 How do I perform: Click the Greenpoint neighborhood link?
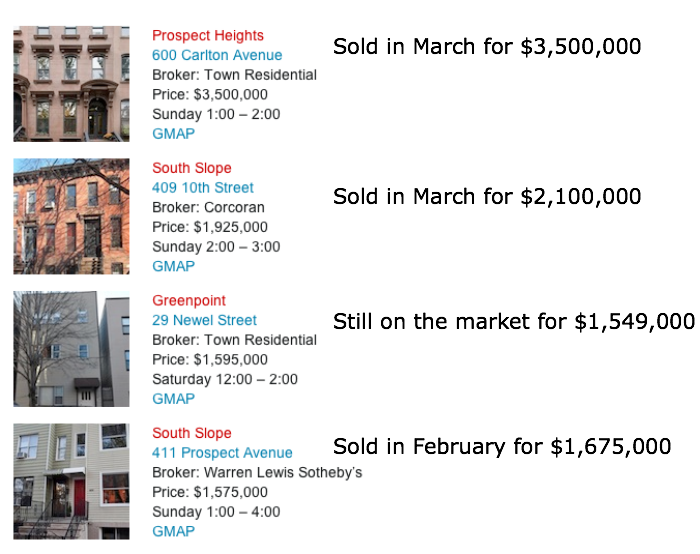click(x=189, y=301)
